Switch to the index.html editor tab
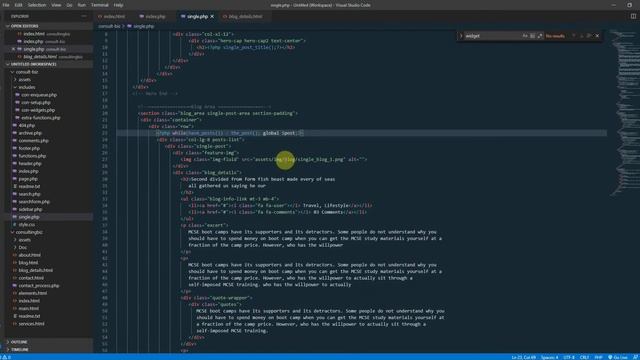The image size is (640, 360). [x=111, y=17]
